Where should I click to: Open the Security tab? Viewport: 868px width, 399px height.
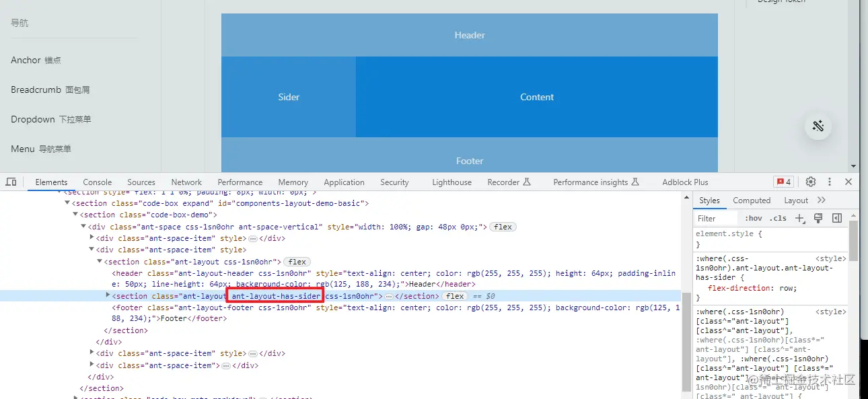[x=394, y=182]
